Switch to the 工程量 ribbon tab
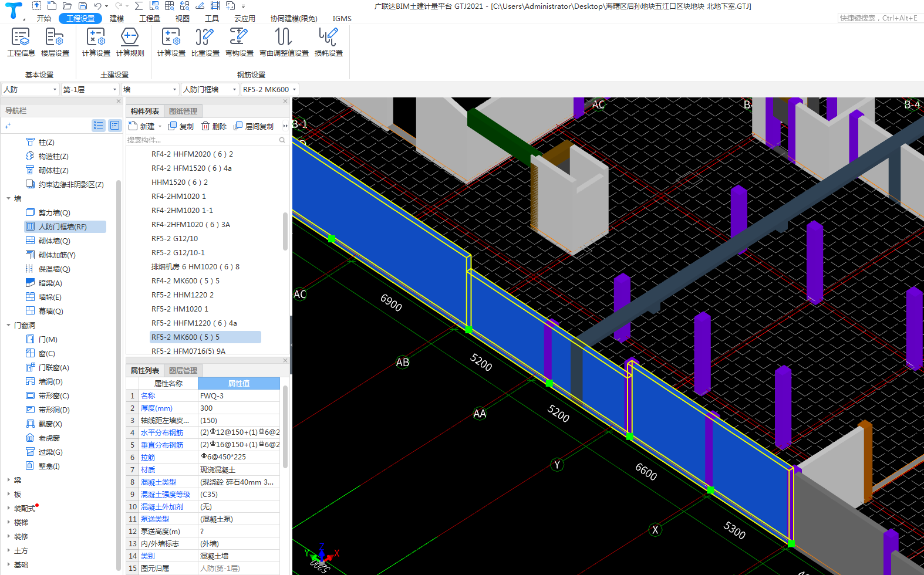This screenshot has height=575, width=924. [x=150, y=18]
